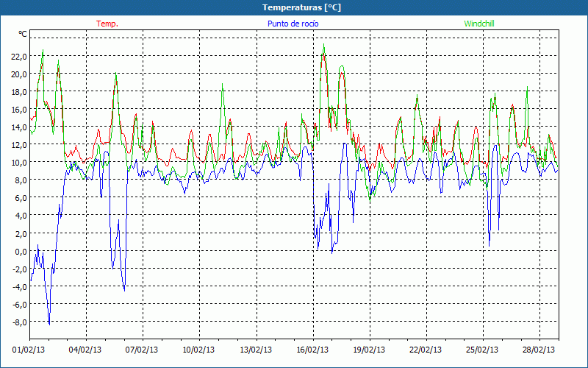Click the Windchill legend label
Screen dimensions: 588x368
pyautogui.click(x=479, y=24)
